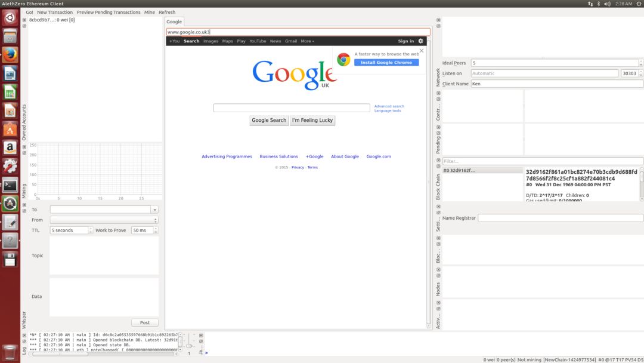Open the Images link in Google bar

point(210,41)
